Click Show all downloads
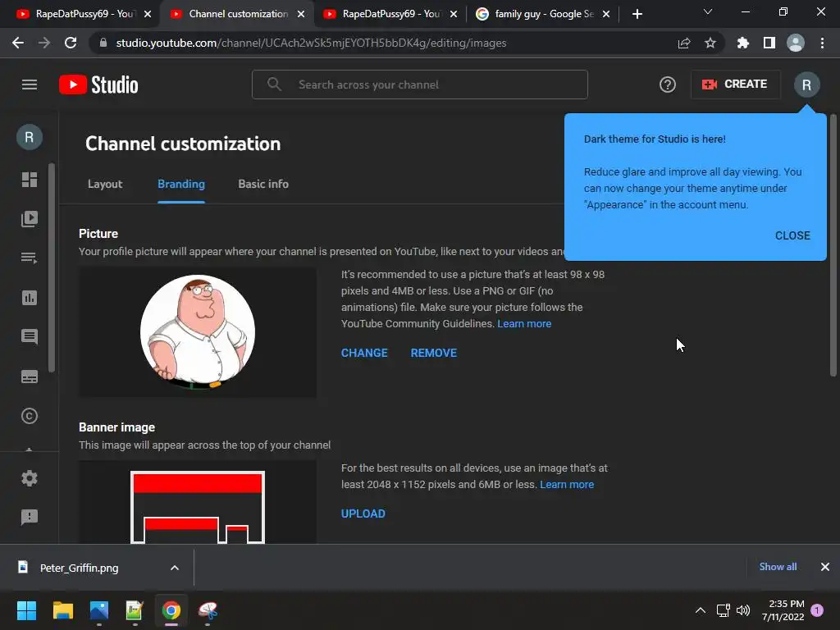 778,567
